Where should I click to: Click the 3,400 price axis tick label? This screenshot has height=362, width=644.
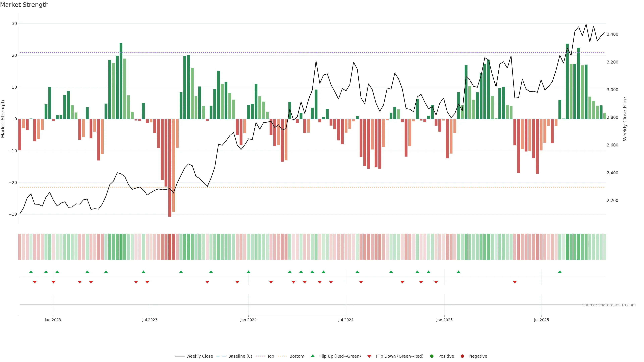coord(612,35)
